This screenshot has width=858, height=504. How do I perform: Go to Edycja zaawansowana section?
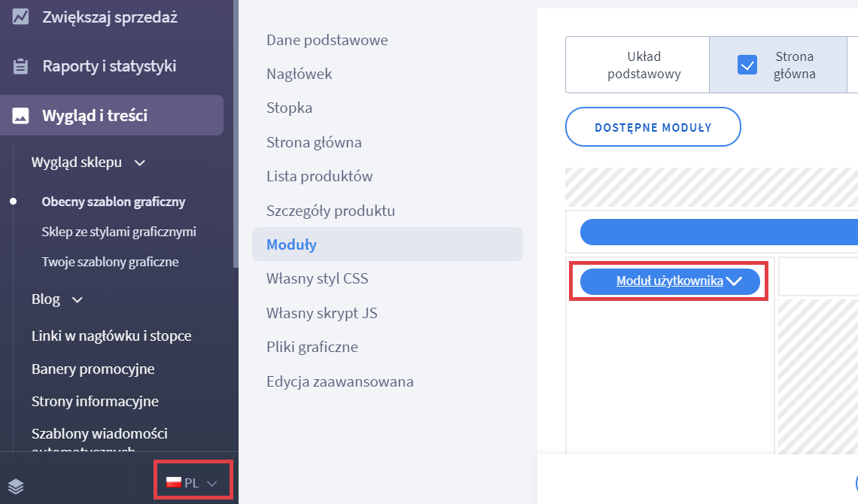pyautogui.click(x=339, y=381)
